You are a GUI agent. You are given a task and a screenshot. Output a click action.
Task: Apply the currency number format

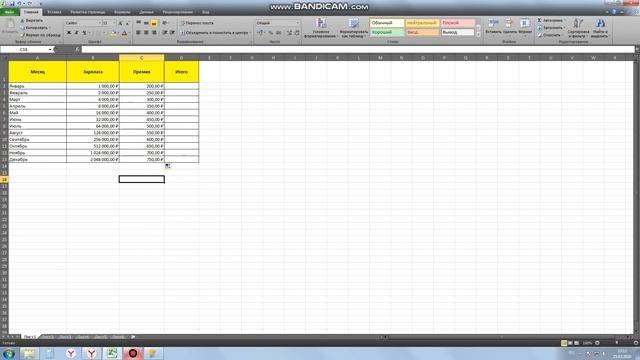260,32
